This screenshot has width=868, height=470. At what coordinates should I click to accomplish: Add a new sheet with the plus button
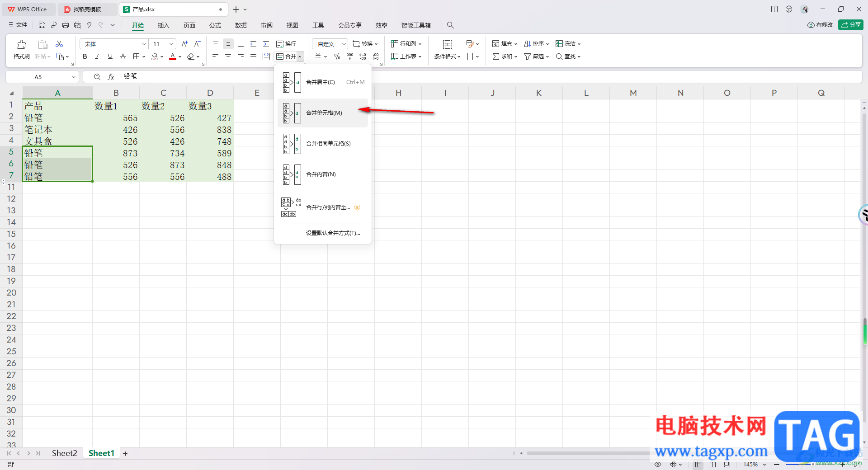125,454
